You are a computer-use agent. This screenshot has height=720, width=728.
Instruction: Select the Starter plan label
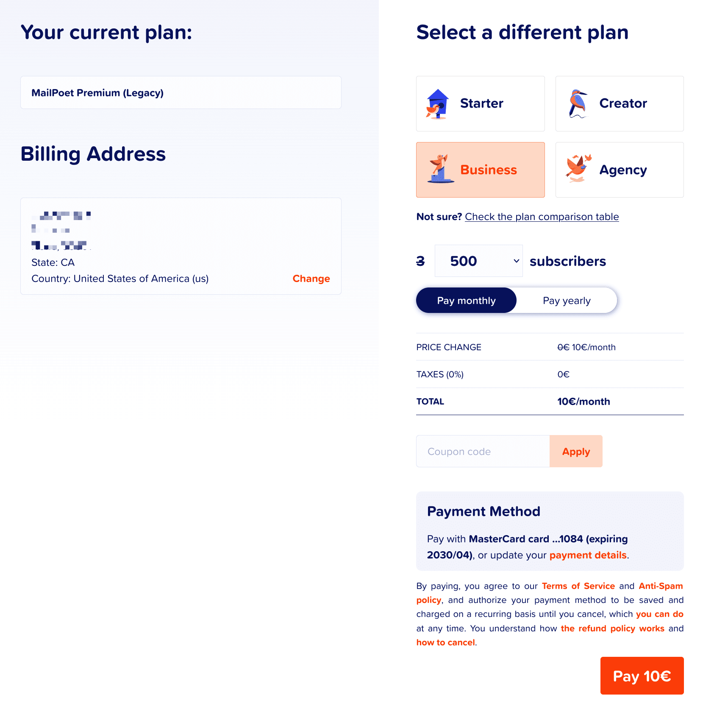point(481,103)
